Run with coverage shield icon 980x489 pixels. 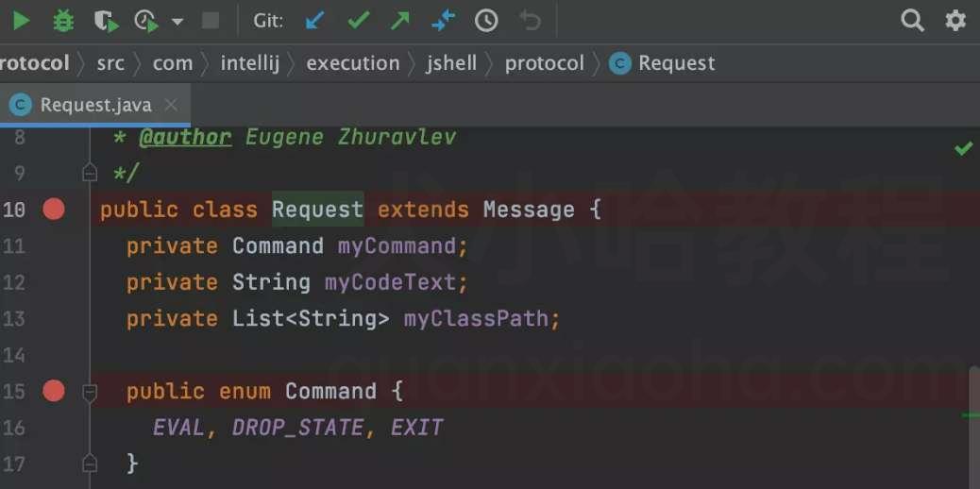click(x=107, y=22)
